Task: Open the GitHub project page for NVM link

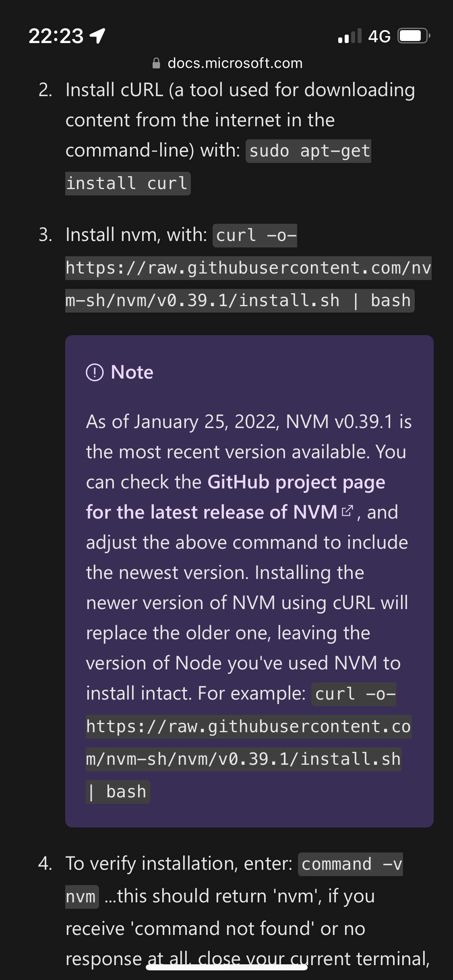Action: pos(296,482)
